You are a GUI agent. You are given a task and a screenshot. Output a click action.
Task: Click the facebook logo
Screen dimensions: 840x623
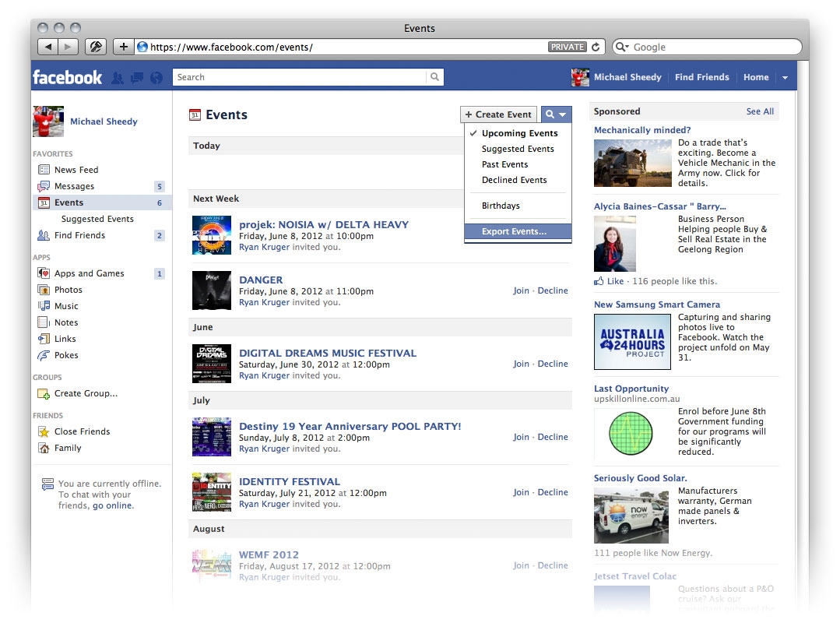(x=67, y=77)
